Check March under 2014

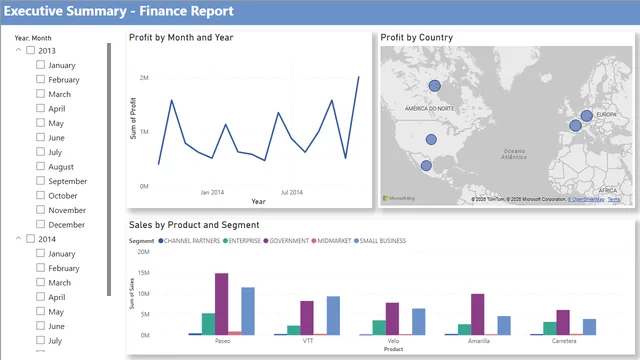click(x=40, y=282)
